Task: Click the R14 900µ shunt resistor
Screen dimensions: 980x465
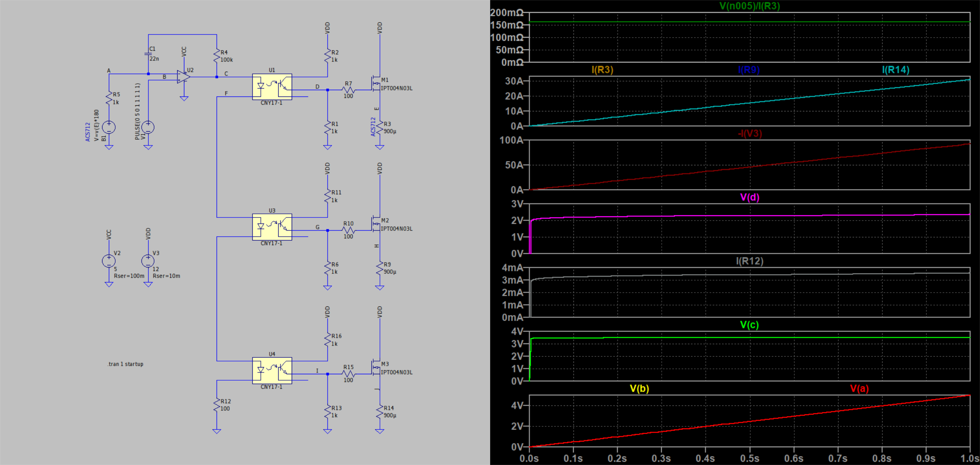Action: pos(380,412)
